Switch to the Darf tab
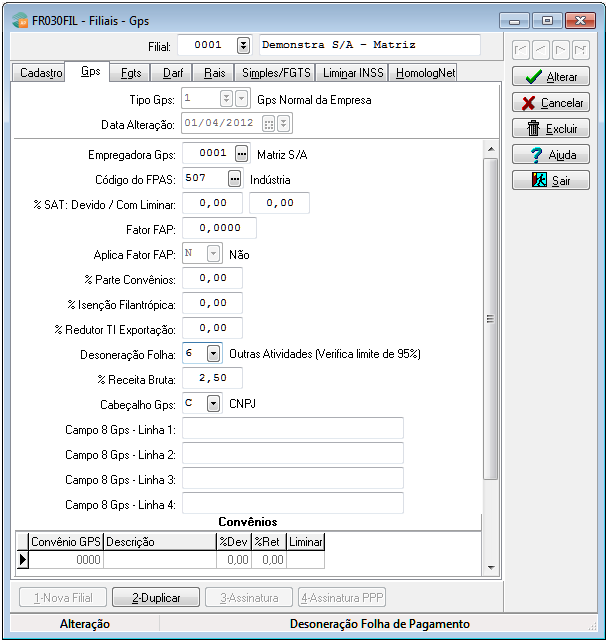This screenshot has height=642, width=608. (x=173, y=73)
